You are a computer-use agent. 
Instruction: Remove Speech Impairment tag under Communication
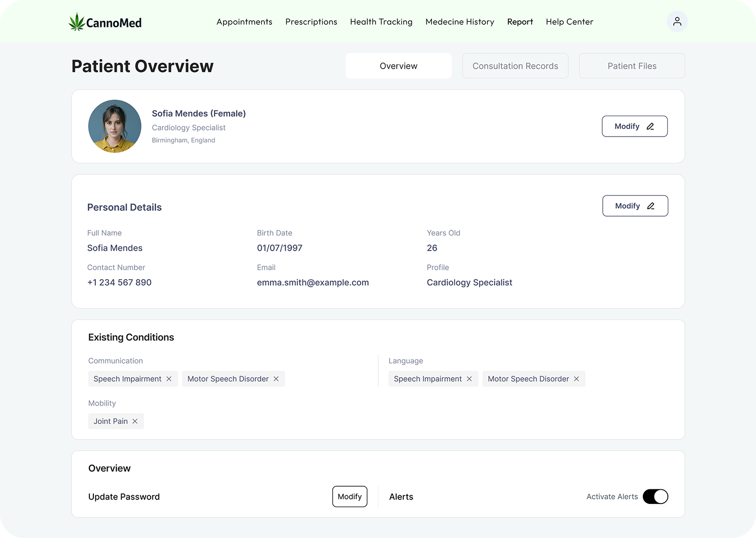(x=169, y=379)
